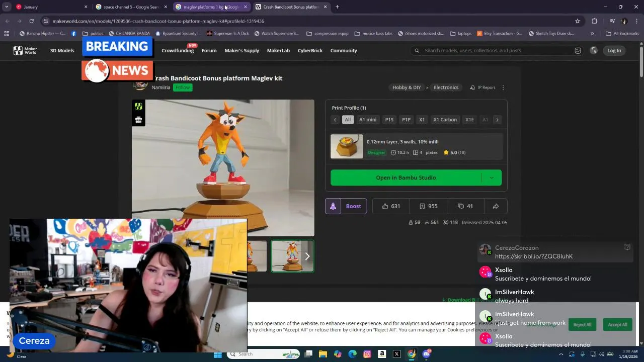
Task: Open Instagram from the taskbar
Action: click(x=367, y=354)
